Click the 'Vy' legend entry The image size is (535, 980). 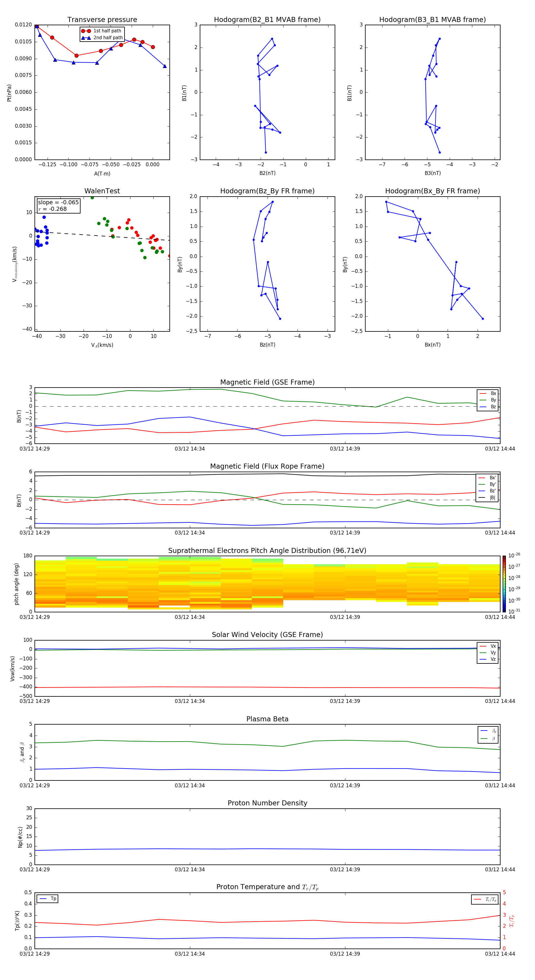coord(488,652)
